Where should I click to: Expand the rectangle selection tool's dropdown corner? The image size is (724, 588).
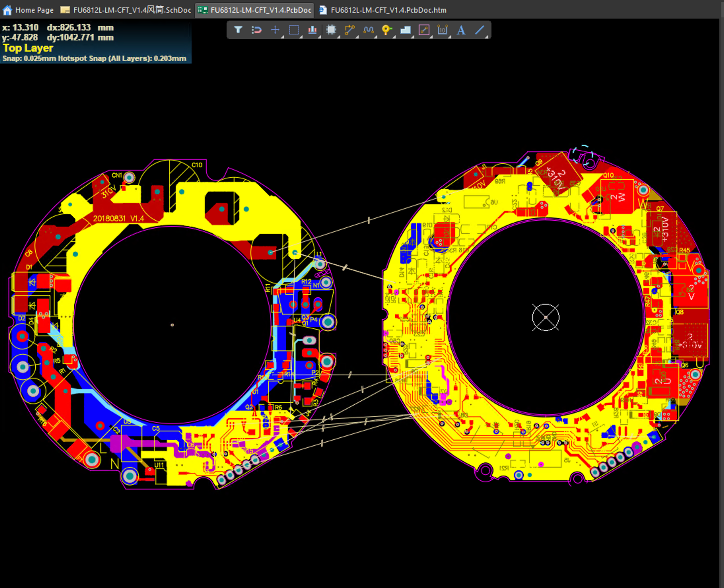click(301, 37)
